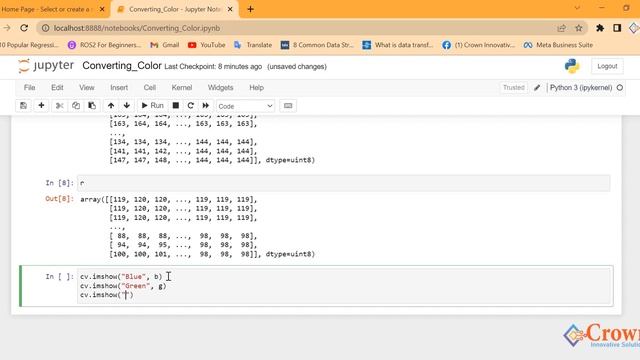
Task: Open the Cell menu
Action: click(149, 88)
